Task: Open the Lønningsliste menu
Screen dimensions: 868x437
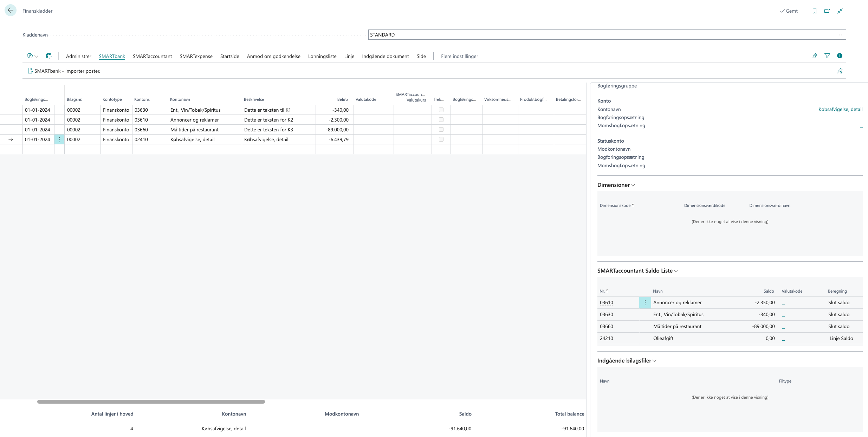Action: [x=322, y=56]
